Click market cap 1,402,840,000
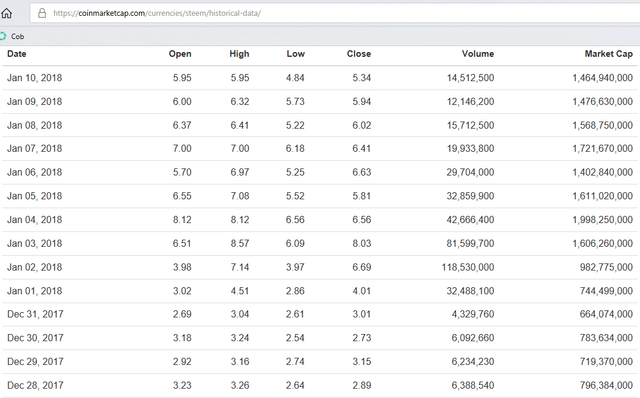This screenshot has width=640, height=398. click(x=602, y=172)
